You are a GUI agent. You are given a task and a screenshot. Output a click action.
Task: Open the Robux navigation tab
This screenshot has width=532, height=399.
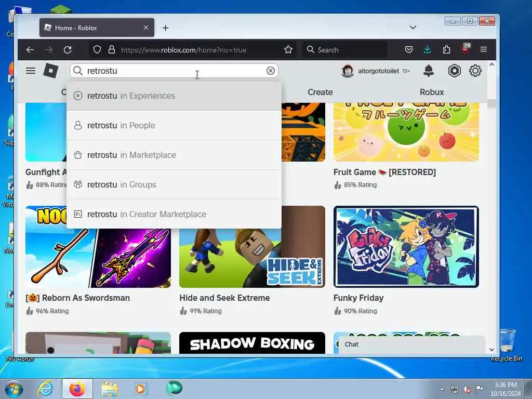pyautogui.click(x=432, y=92)
